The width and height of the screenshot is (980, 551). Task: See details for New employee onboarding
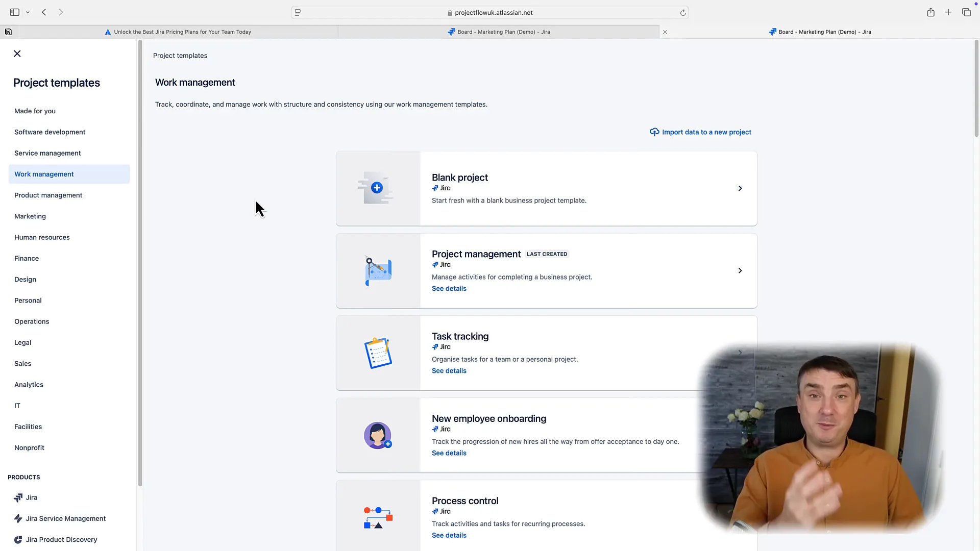click(x=449, y=453)
